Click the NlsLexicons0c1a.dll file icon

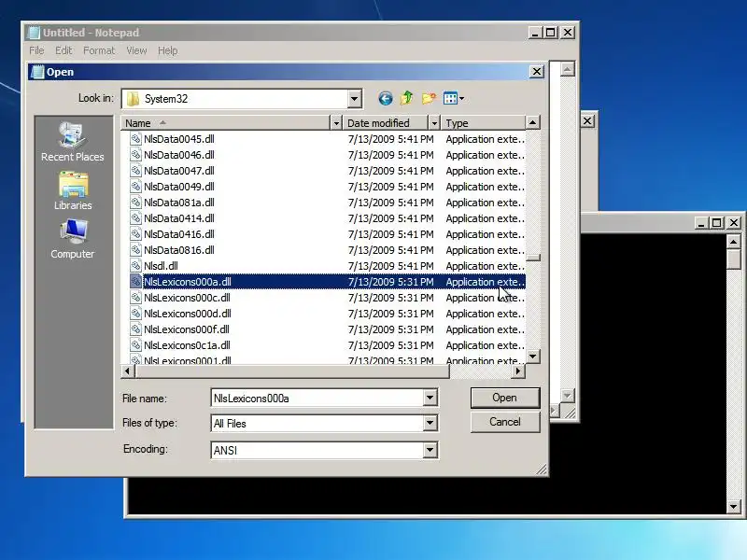(x=136, y=345)
